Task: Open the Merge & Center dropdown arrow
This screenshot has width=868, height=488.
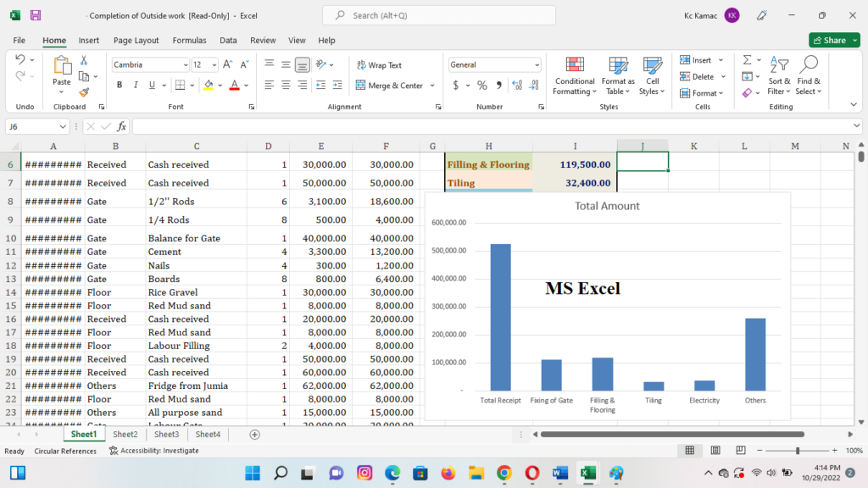Action: point(432,86)
